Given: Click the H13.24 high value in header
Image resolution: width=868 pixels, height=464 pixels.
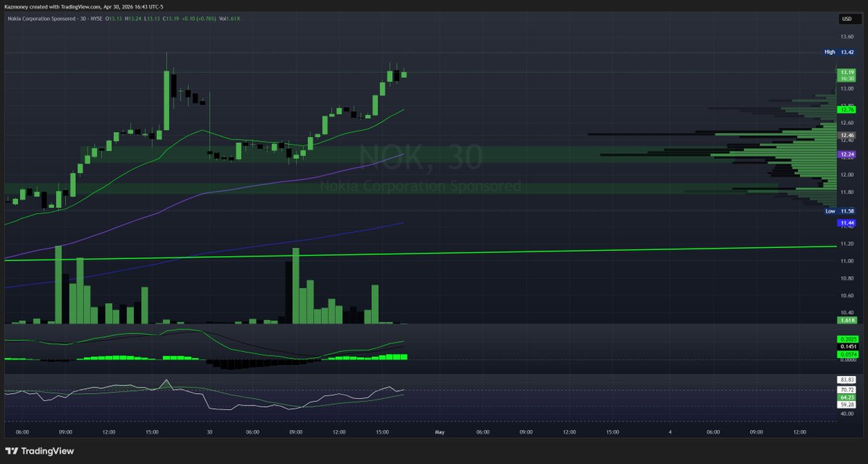Looking at the screenshot, I should 133,18.
